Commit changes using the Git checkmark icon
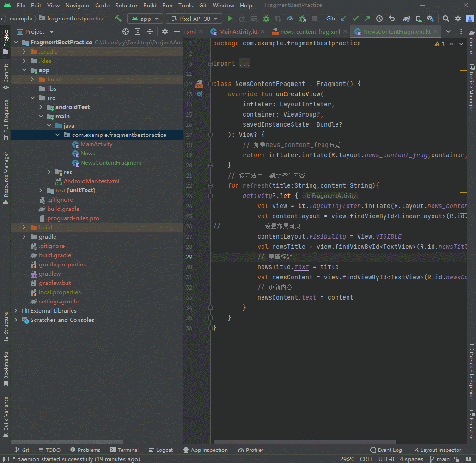Viewport: 476px width, 463px height. click(x=355, y=19)
